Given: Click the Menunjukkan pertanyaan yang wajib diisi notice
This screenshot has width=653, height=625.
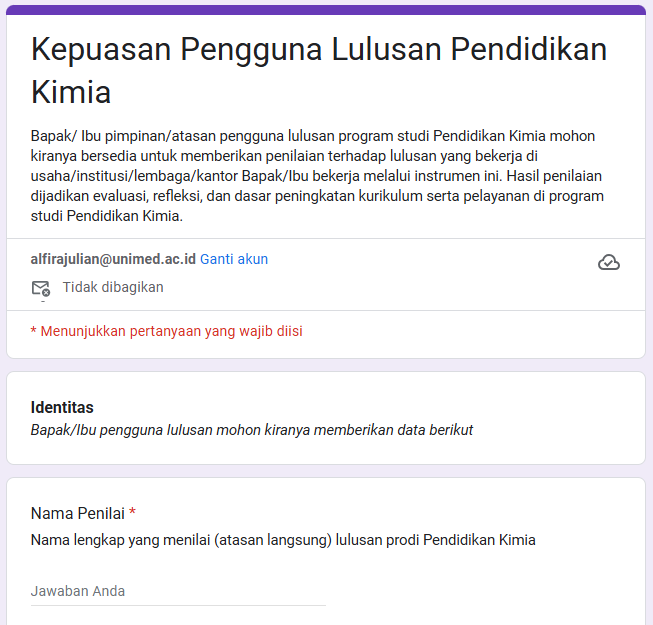Looking at the screenshot, I should (167, 331).
